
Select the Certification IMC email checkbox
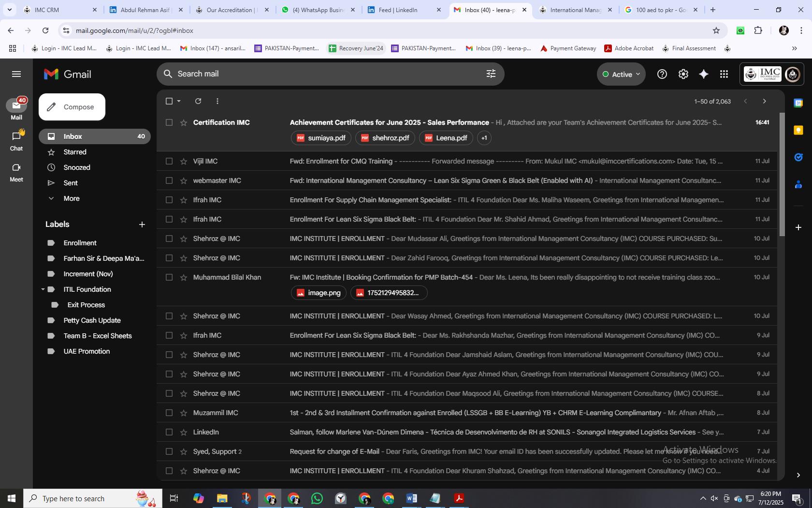click(x=169, y=122)
